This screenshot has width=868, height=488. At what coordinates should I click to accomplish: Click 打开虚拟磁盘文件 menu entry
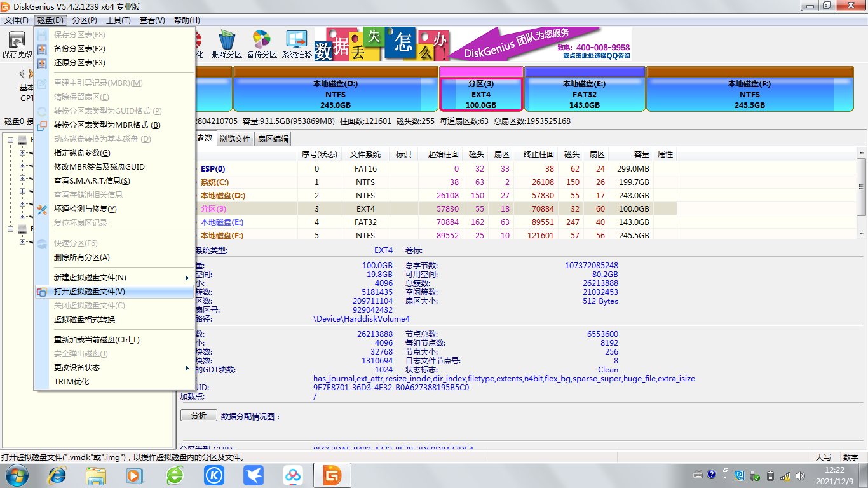point(114,292)
